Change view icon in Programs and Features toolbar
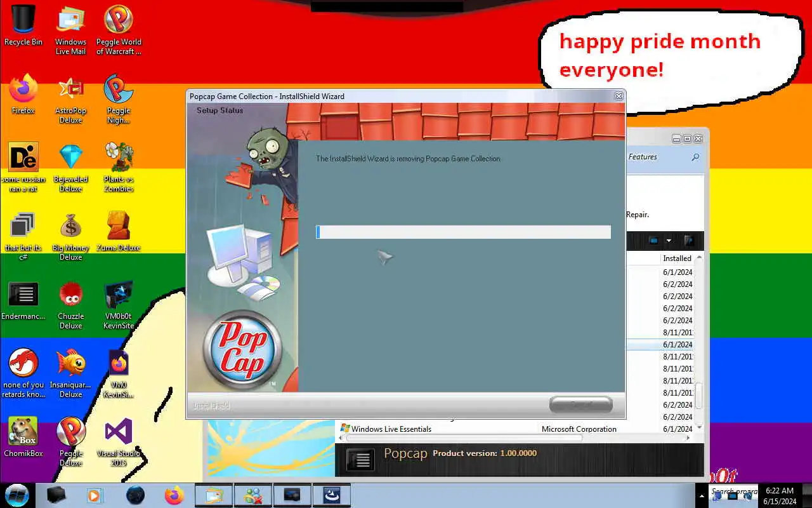 [654, 241]
